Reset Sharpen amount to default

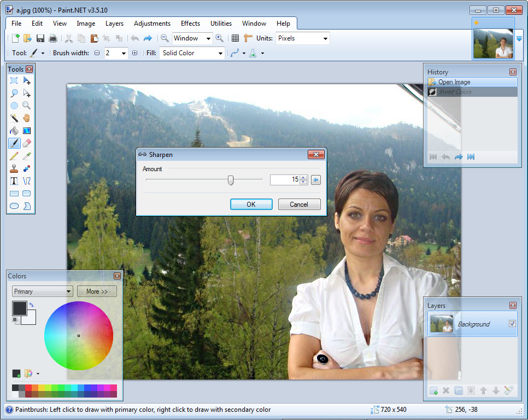coord(316,180)
